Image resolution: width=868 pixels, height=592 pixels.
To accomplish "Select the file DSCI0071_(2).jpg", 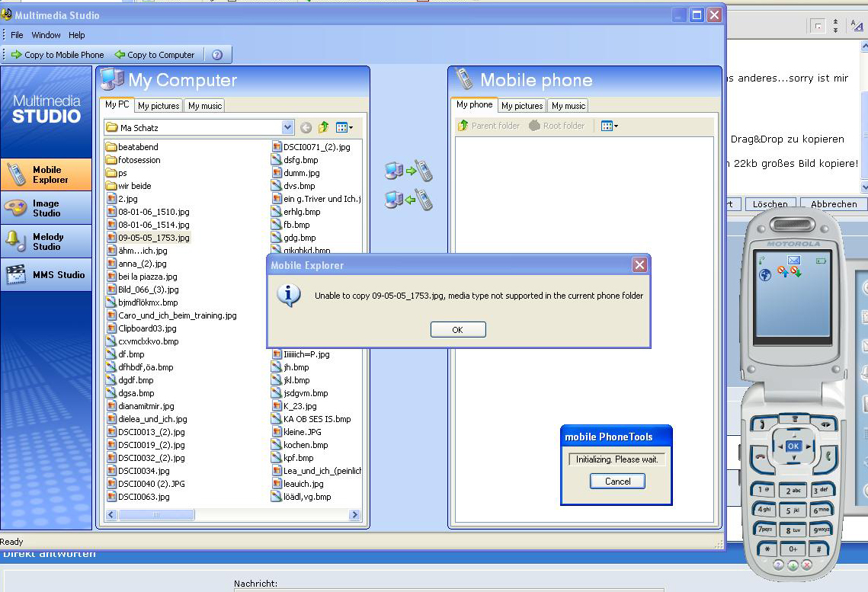I will tap(311, 147).
